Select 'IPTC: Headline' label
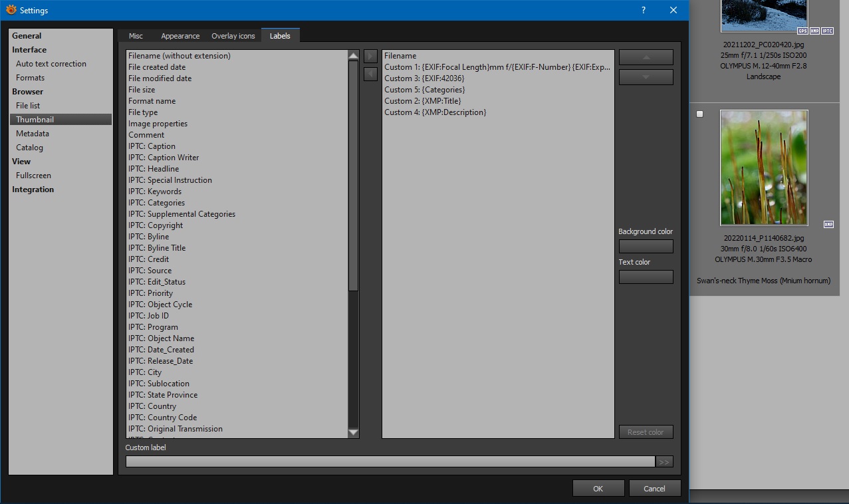Viewport: 849px width, 504px height. pos(154,169)
